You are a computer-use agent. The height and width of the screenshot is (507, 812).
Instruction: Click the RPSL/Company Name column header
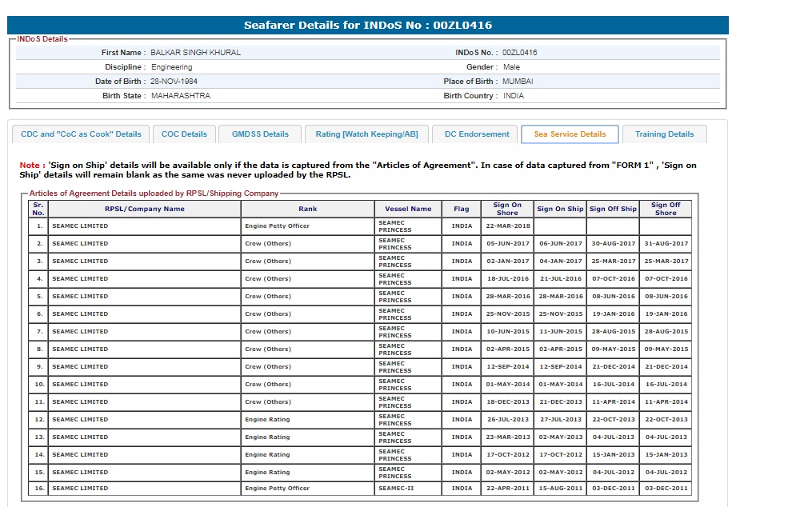[x=144, y=209]
